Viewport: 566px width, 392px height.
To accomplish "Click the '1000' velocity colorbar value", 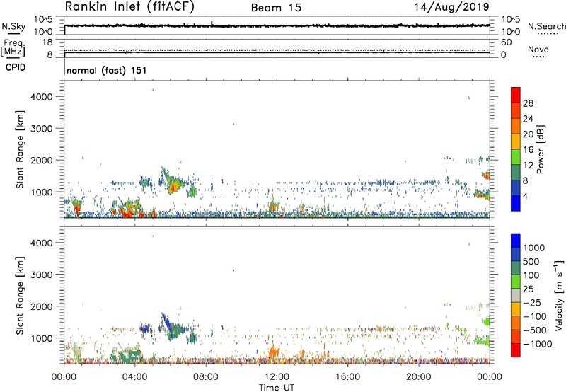I will [533, 248].
